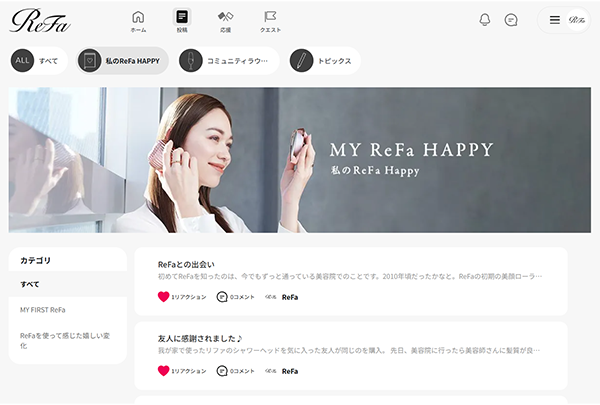Click the 1リアクション count on ReFaとの出会い
600x405 pixels.
pyautogui.click(x=189, y=297)
